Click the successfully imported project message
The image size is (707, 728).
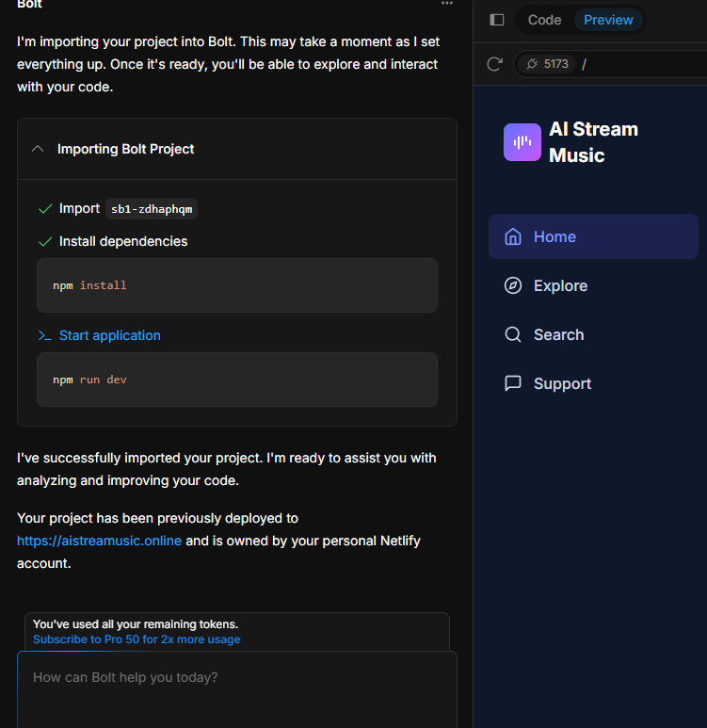[x=227, y=469]
